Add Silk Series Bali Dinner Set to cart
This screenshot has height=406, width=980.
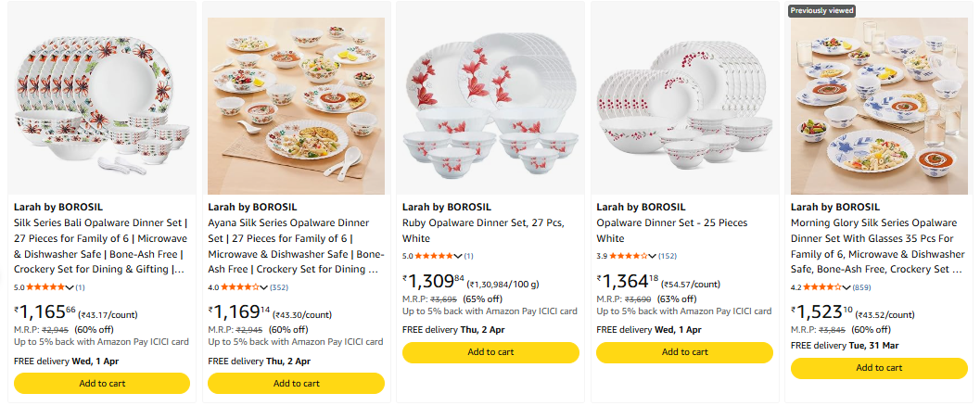tap(102, 383)
